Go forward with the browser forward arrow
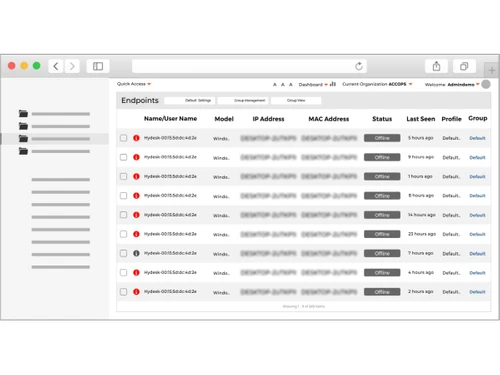The image size is (500, 375). 72,66
